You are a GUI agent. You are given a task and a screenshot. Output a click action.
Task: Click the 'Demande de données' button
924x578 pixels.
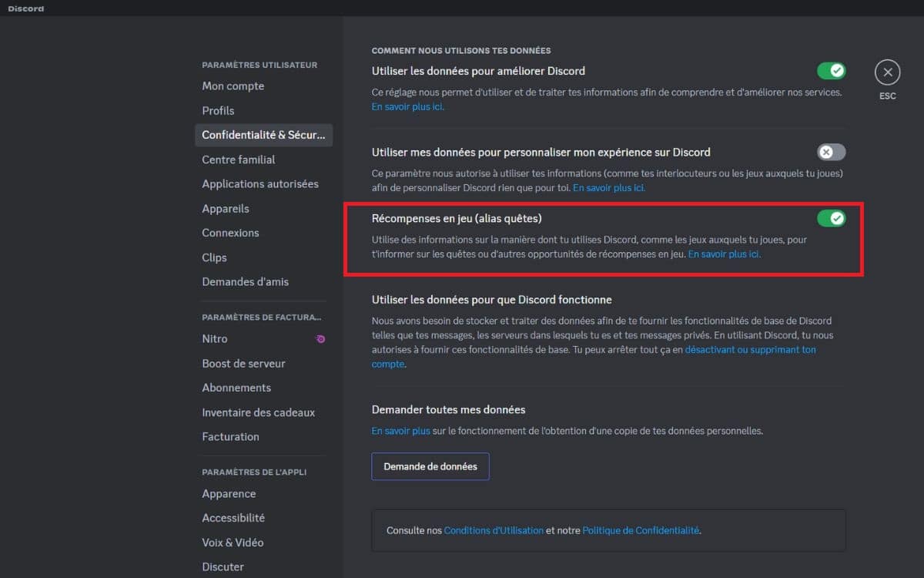tap(430, 466)
